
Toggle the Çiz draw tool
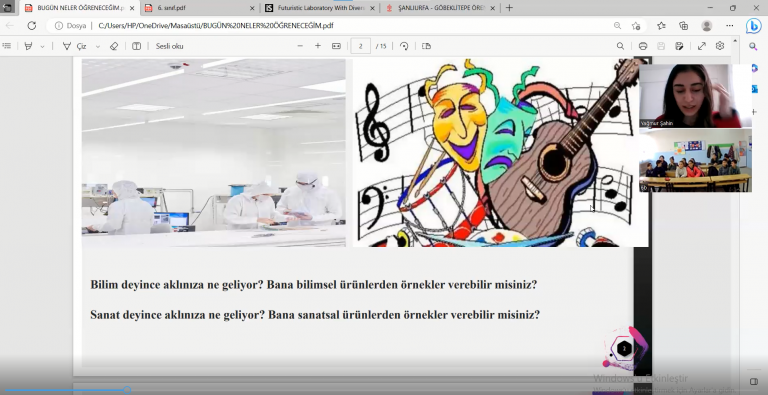click(x=75, y=46)
